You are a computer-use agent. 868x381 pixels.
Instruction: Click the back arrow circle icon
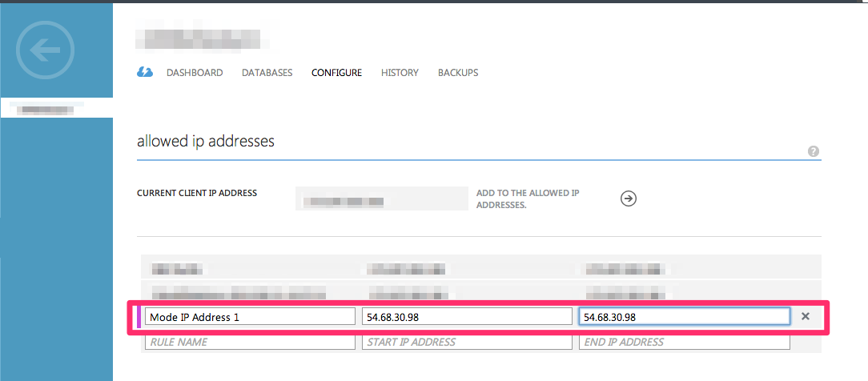click(x=45, y=50)
